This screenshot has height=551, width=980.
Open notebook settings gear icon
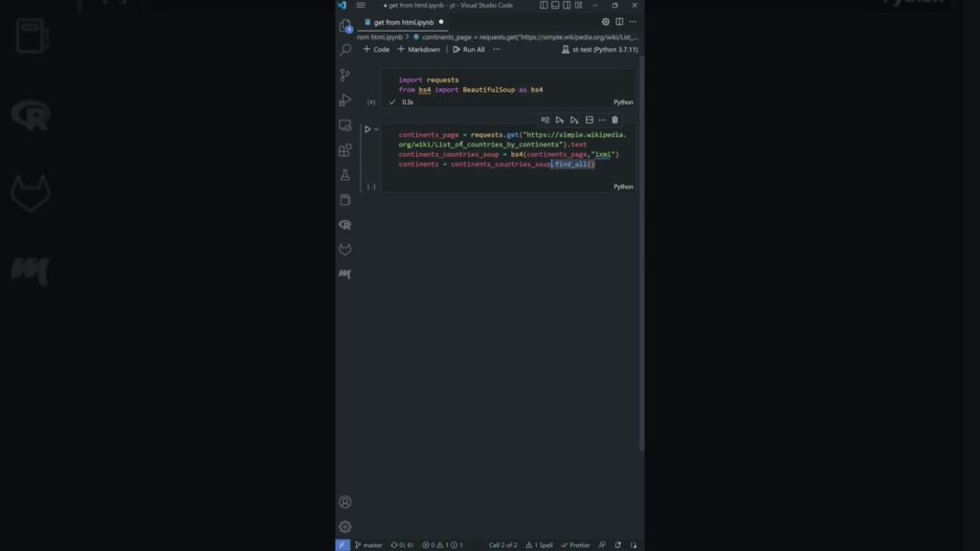(x=605, y=21)
